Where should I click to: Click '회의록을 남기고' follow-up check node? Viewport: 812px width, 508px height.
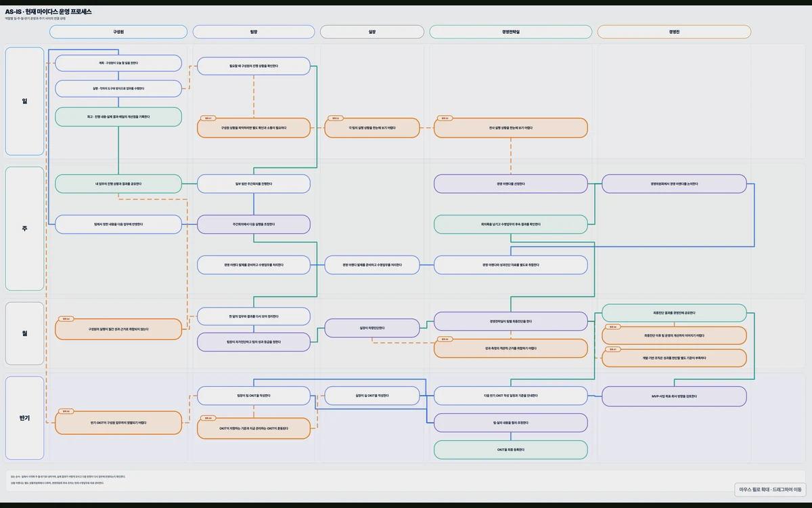(511, 224)
